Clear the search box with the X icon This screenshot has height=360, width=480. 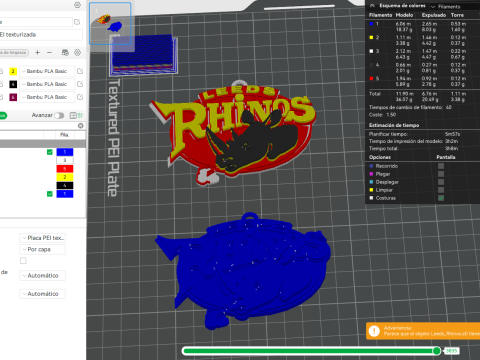tap(80, 125)
